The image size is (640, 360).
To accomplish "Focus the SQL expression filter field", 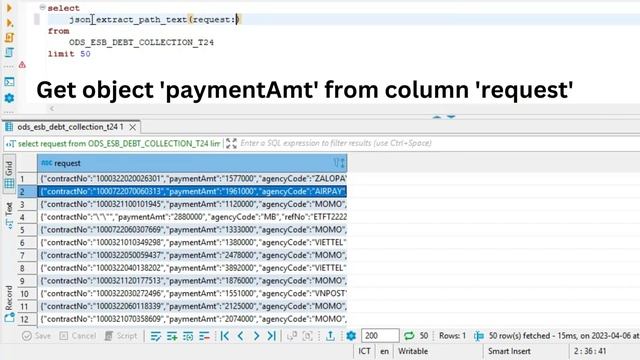I will tap(437, 143).
